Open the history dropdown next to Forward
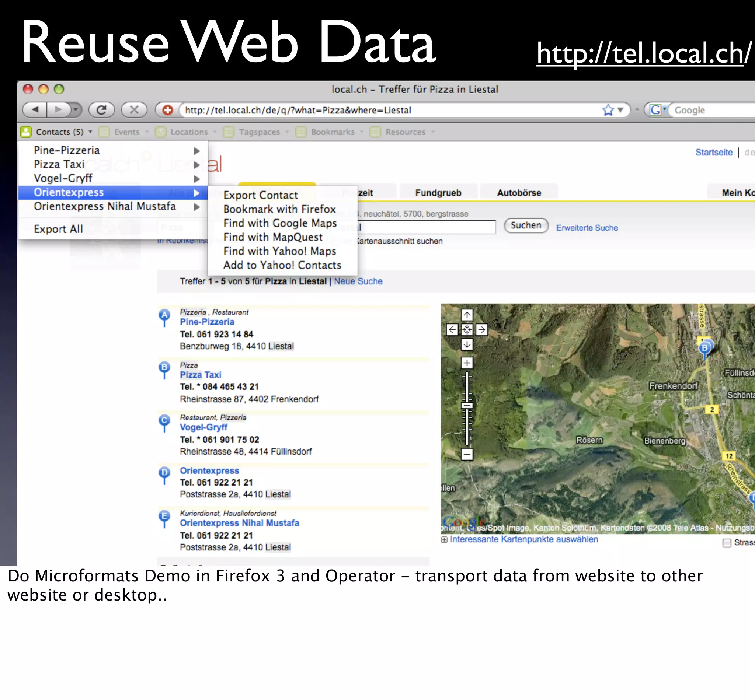The height and width of the screenshot is (700, 755). [x=76, y=110]
